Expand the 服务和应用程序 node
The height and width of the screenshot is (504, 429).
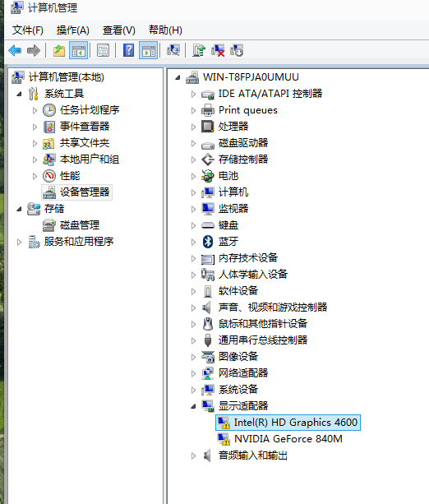point(19,242)
